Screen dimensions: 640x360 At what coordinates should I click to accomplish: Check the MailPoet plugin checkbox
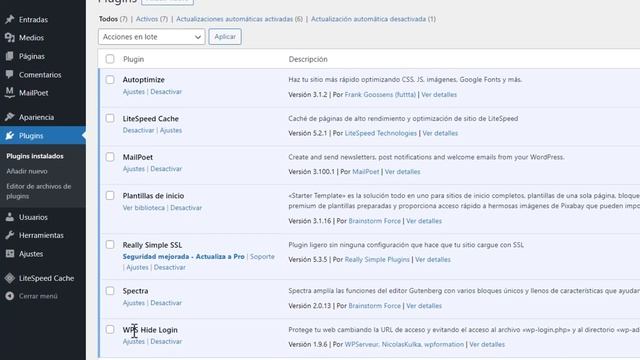tap(110, 157)
